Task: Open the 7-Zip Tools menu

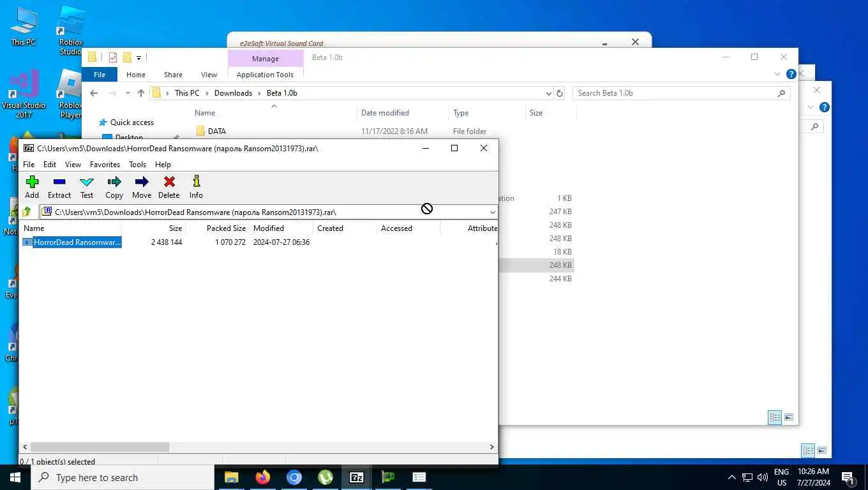Action: (137, 165)
